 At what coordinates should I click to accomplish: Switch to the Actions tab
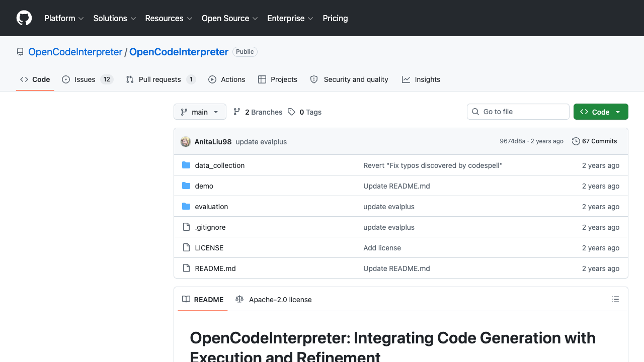pos(227,79)
